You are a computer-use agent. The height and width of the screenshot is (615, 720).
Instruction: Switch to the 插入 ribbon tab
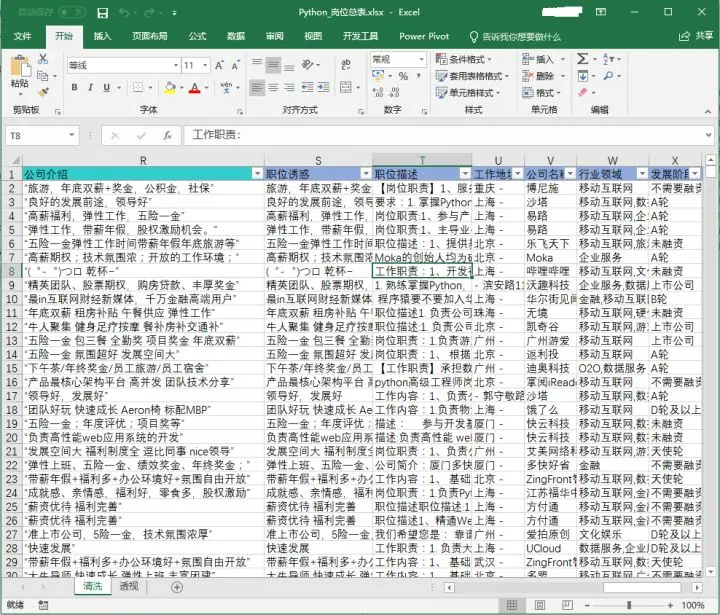(x=102, y=36)
